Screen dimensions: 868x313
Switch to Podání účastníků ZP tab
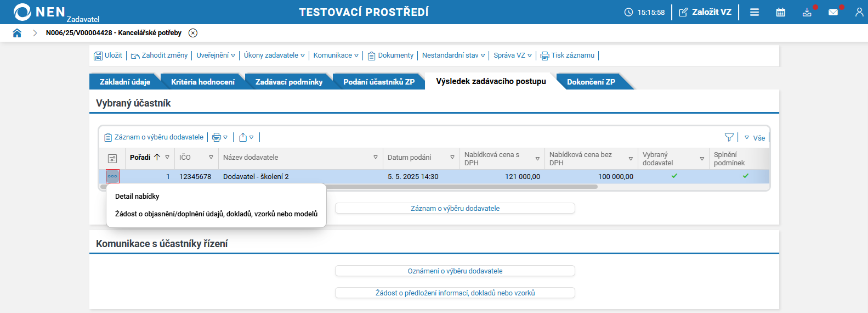click(x=379, y=82)
